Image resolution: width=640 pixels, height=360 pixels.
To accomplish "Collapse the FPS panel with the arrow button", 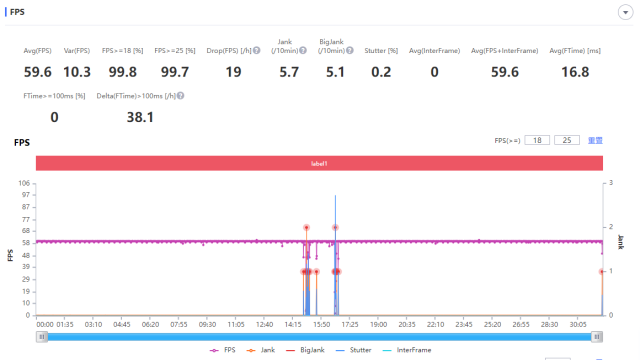I will (625, 12).
